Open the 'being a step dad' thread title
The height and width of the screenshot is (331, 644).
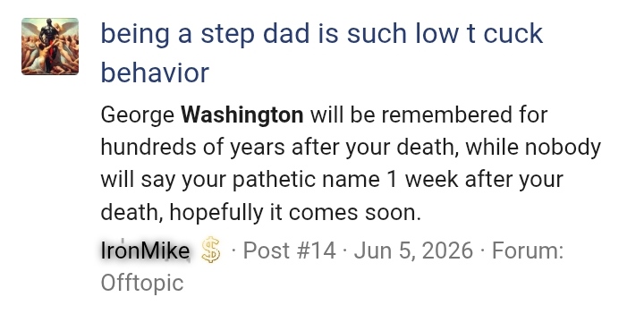322,53
